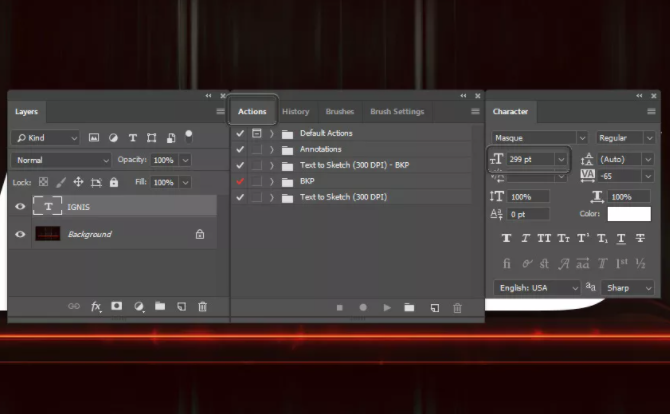Image resolution: width=670 pixels, height=414 pixels.
Task: Apply Faux Italic style
Action: coord(526,238)
